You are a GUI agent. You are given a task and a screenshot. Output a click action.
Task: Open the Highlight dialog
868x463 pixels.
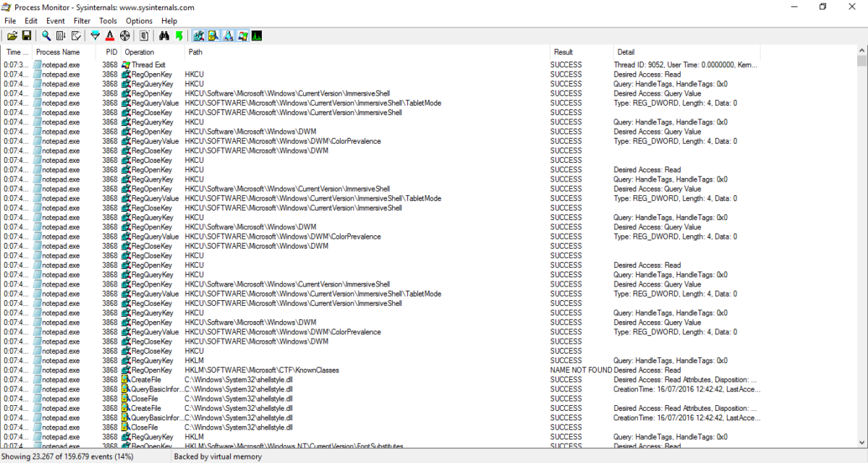tap(111, 35)
